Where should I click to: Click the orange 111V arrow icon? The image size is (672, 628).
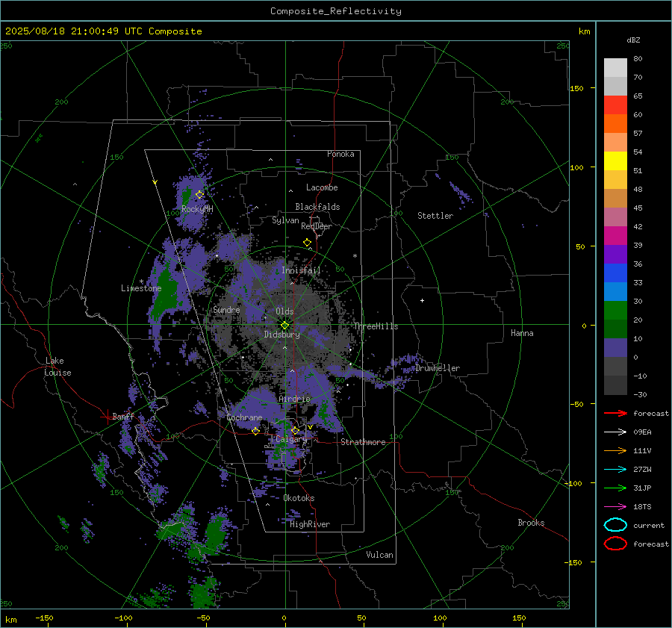click(615, 450)
